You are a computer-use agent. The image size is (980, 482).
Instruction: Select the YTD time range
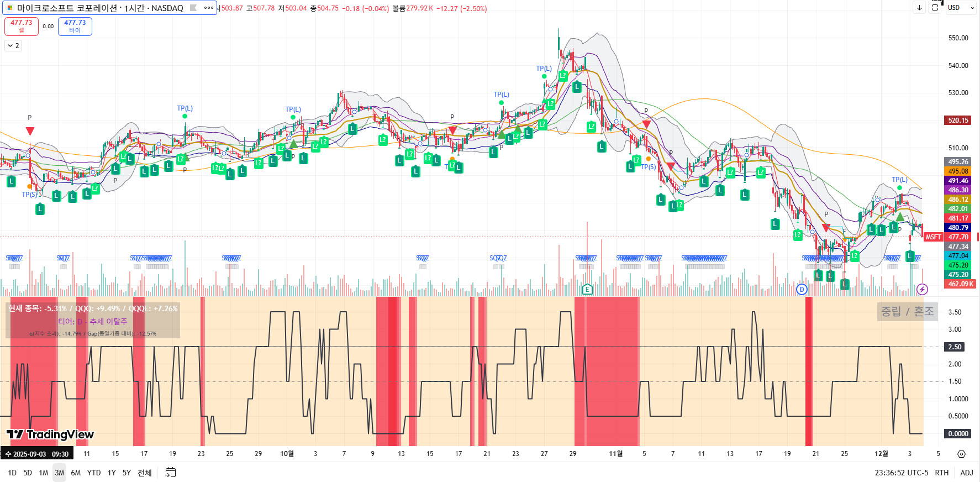pyautogui.click(x=94, y=473)
